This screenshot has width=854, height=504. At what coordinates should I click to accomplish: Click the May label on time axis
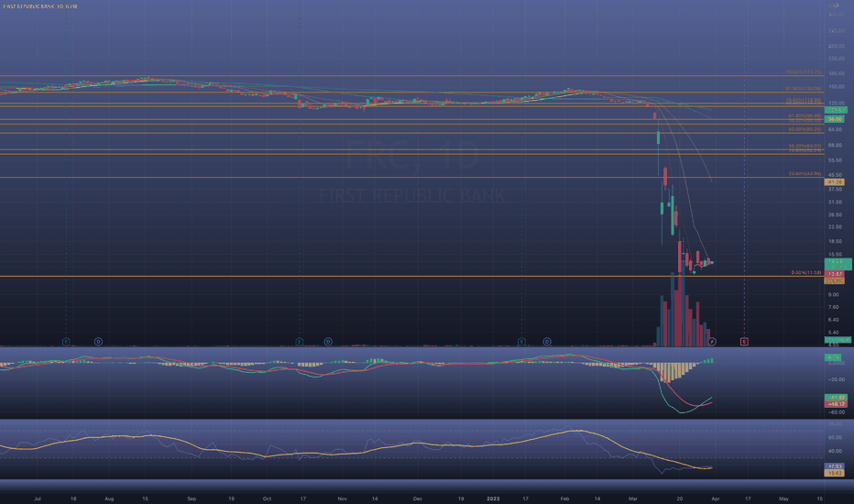tap(783, 499)
